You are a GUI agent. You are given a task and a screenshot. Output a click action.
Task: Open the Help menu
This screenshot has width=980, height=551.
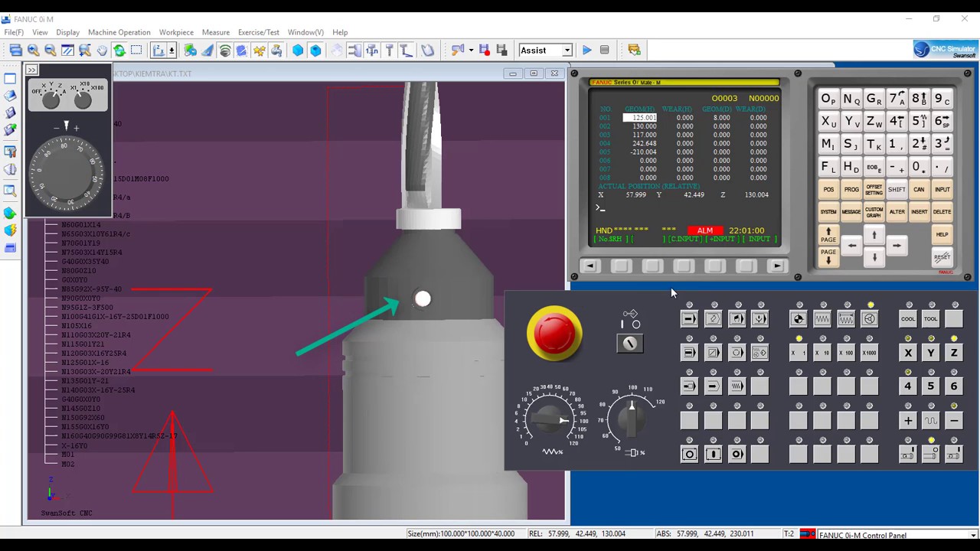pyautogui.click(x=340, y=32)
